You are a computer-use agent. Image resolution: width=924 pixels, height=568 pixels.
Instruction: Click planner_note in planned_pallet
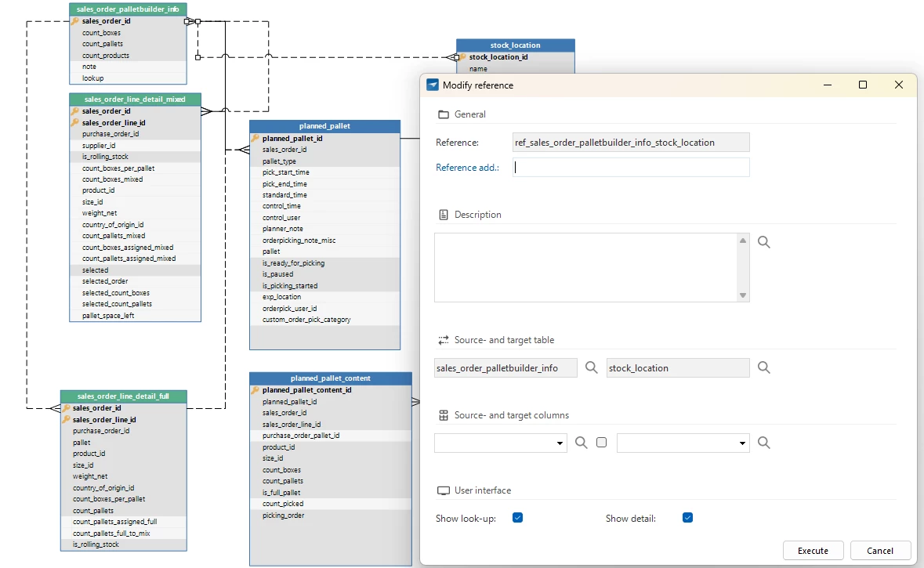(283, 229)
